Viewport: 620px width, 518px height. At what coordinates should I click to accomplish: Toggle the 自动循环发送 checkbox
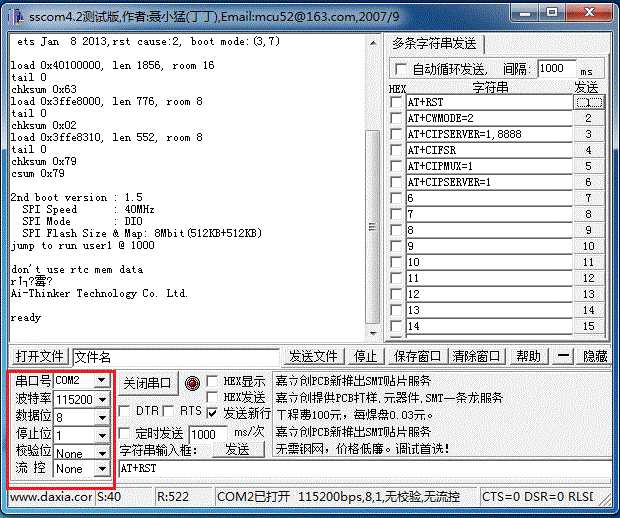[x=400, y=69]
